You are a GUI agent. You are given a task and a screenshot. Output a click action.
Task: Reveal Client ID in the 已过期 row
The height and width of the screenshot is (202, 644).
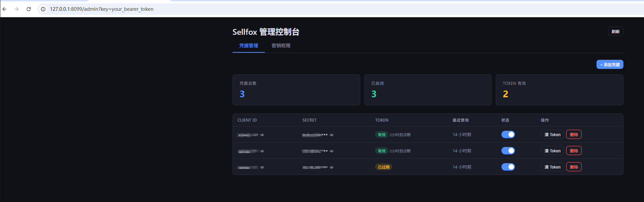(262, 167)
